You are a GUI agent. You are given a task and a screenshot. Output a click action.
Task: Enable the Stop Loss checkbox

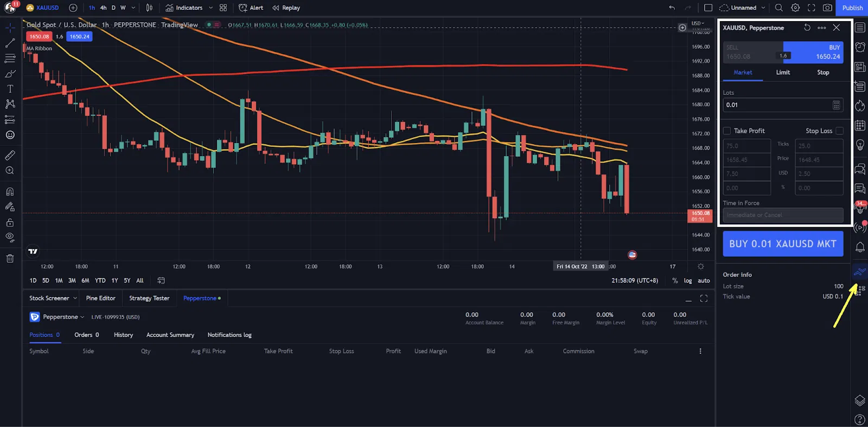[x=839, y=131]
